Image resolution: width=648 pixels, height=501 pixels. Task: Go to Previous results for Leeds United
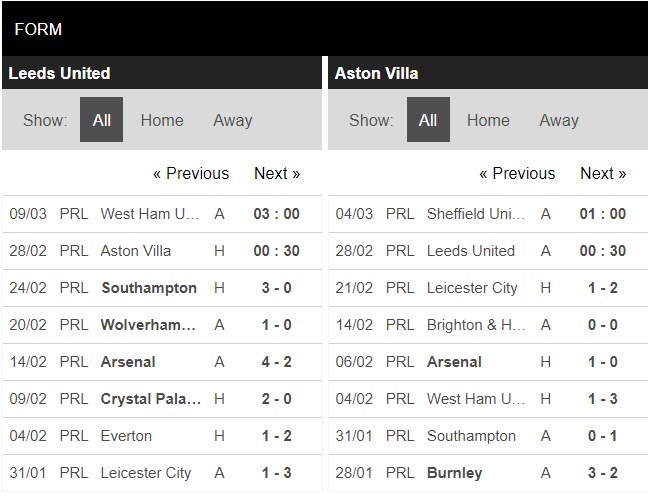coord(190,173)
